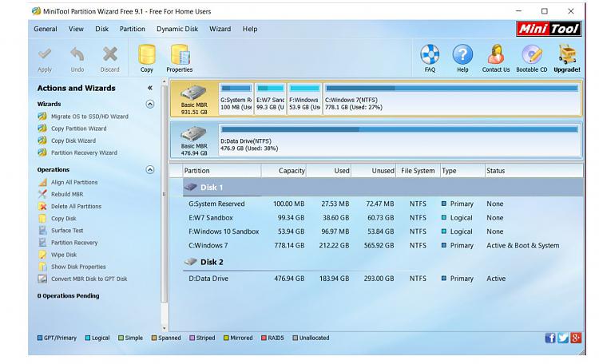
Task: Click the RAID5 legend color swatch
Action: 264,338
